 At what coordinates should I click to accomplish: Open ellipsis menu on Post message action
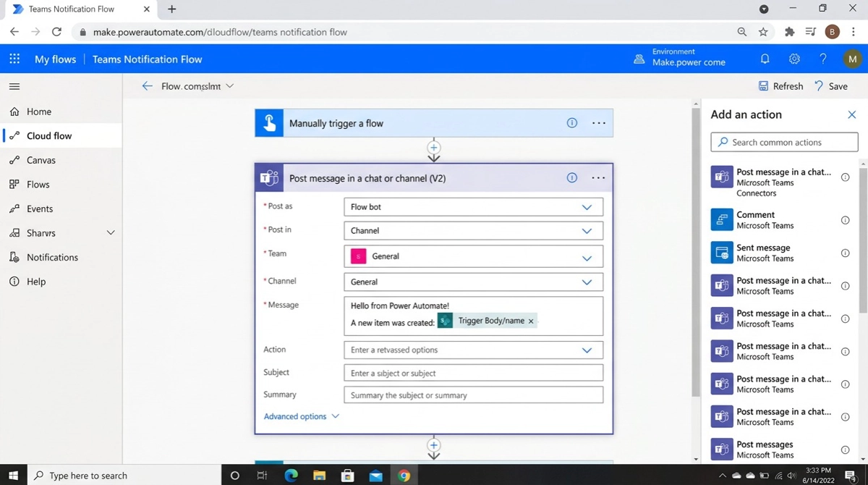[598, 178]
